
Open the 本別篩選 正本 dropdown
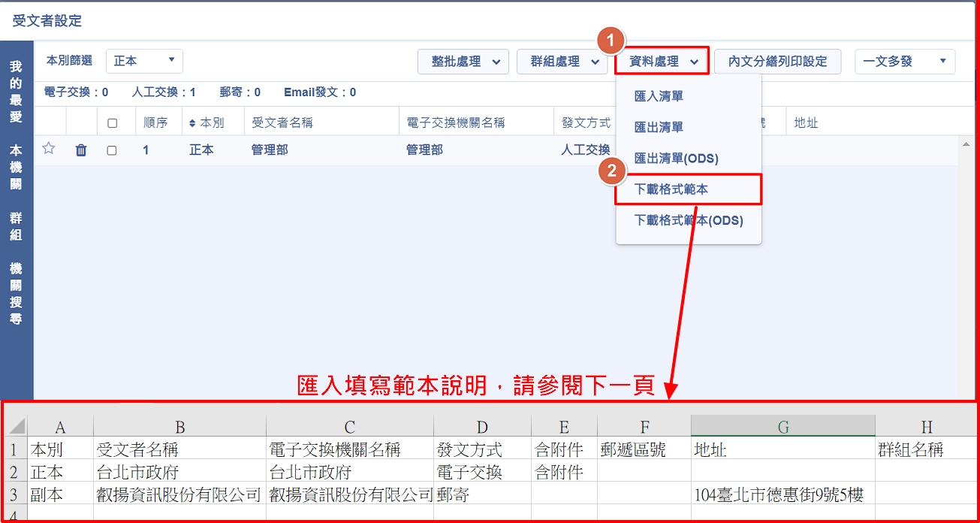point(144,61)
